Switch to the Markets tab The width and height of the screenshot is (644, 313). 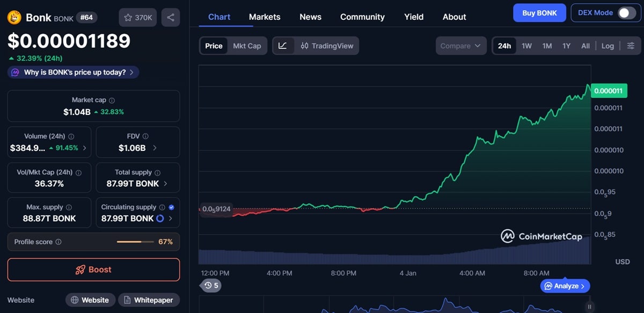click(x=265, y=17)
